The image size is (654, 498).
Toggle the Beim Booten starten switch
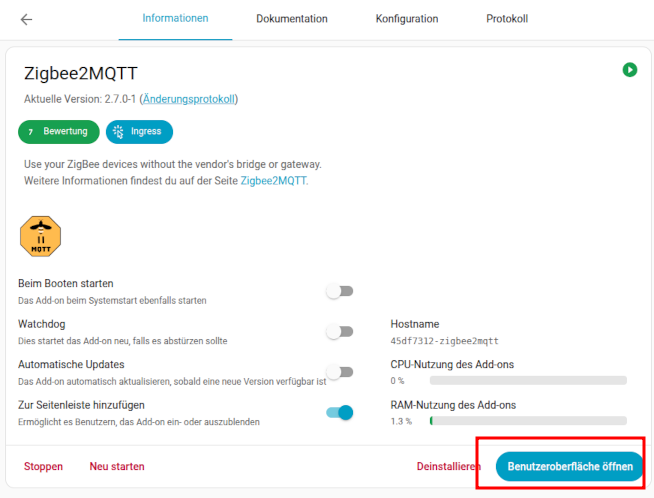click(340, 291)
